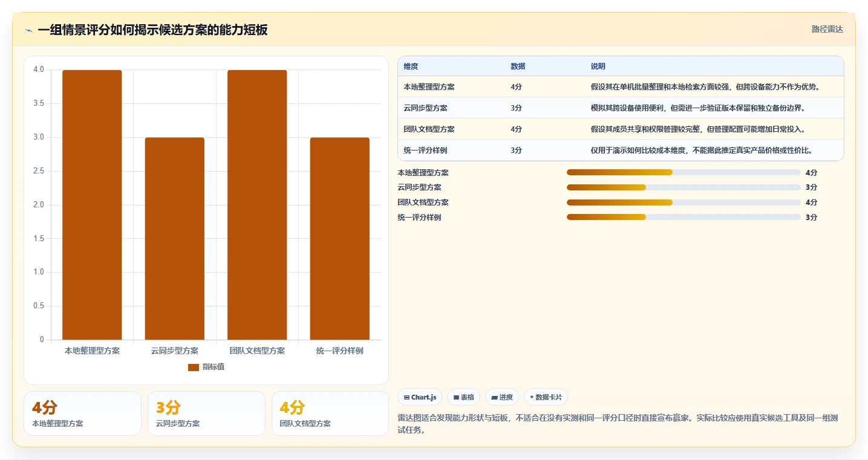Select the 进度 chip
This screenshot has width=868, height=460.
click(502, 397)
